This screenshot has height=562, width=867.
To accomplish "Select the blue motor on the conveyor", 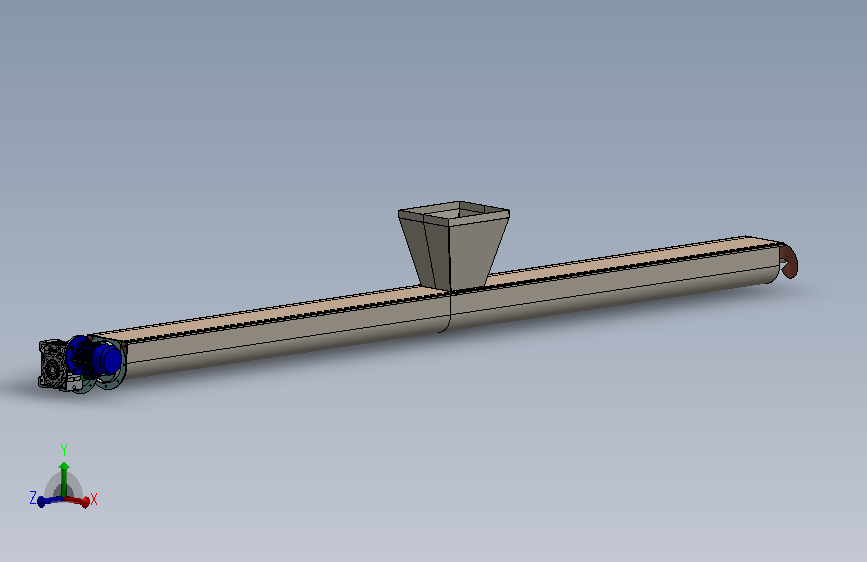I will [x=95, y=357].
